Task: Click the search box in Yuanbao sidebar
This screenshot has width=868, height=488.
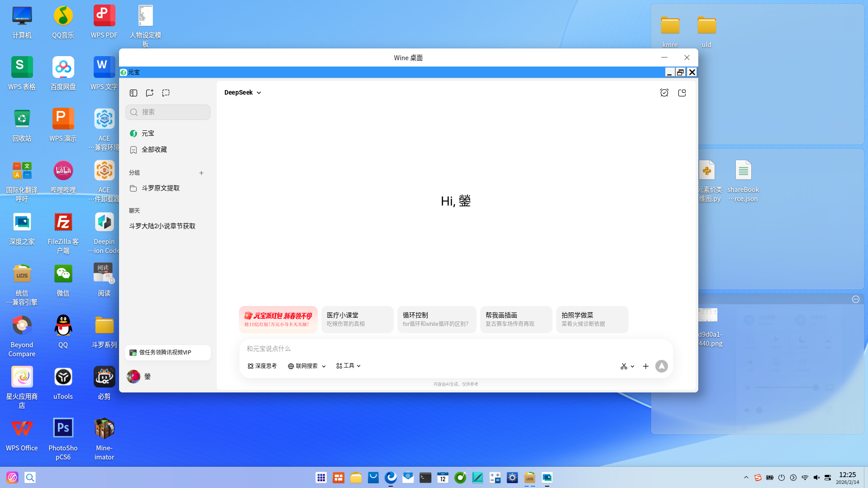Action: [168, 112]
